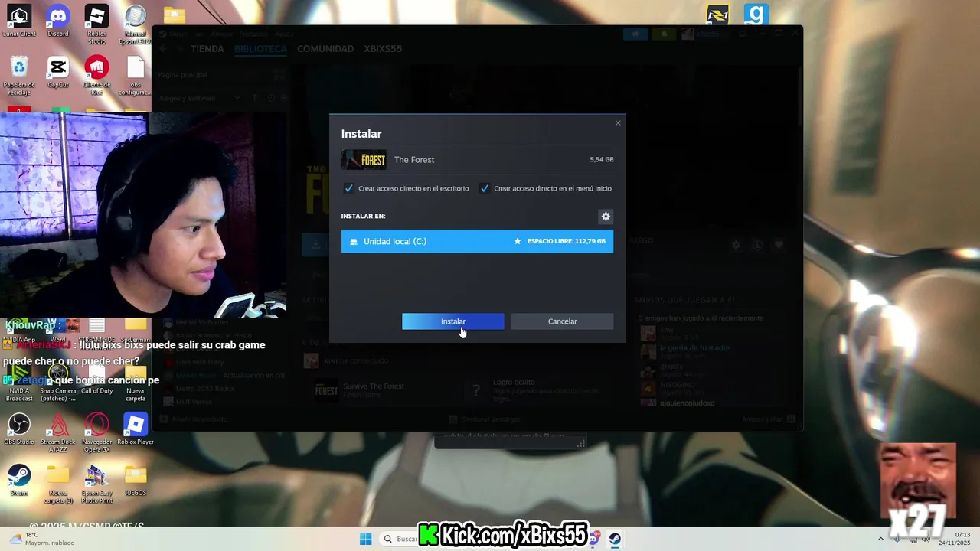The width and height of the screenshot is (980, 551).
Task: Open OBS Studio desktop shortcut
Action: [19, 429]
